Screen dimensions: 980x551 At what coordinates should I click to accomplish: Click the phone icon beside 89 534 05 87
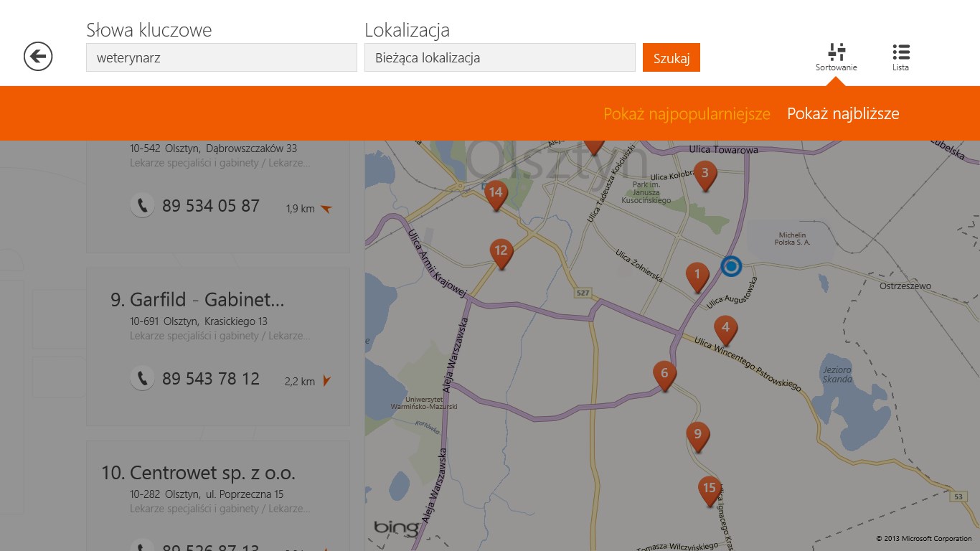(x=143, y=205)
